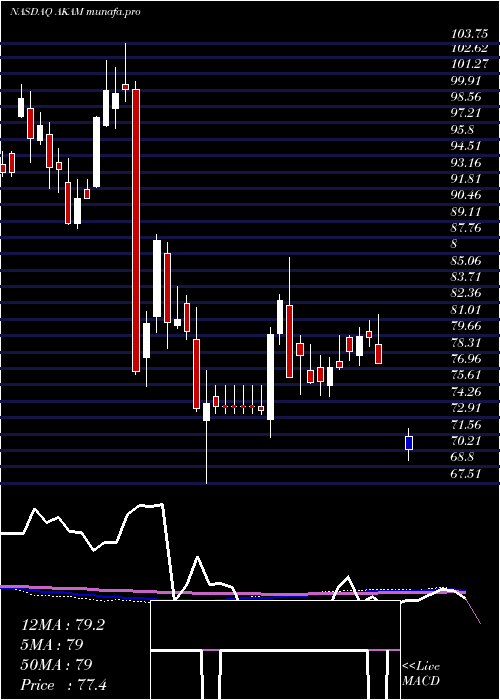500x700 pixels.
Task: Click the tallest red candlestick body
Action: pos(136,230)
